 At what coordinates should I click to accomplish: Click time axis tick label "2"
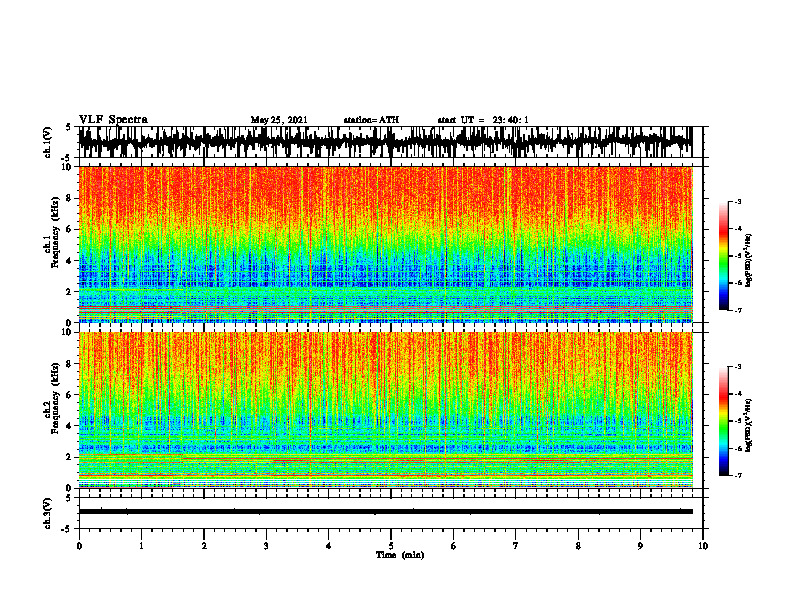tap(204, 546)
